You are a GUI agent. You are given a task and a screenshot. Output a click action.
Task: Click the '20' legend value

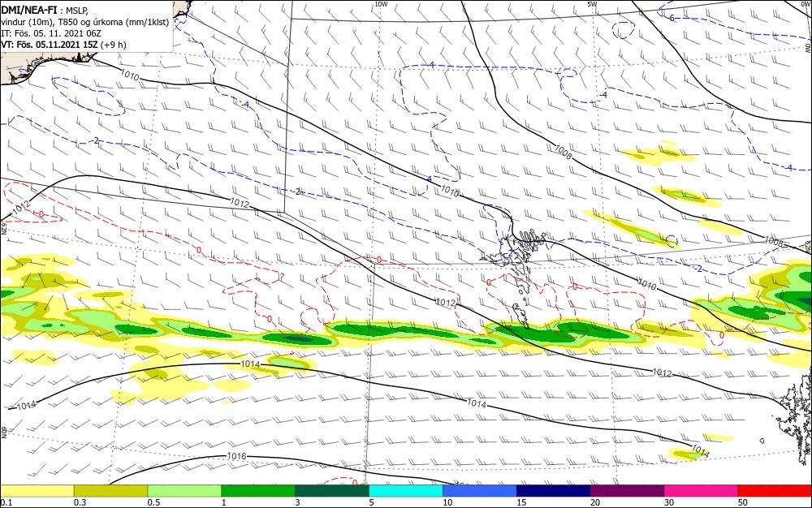coord(595,502)
